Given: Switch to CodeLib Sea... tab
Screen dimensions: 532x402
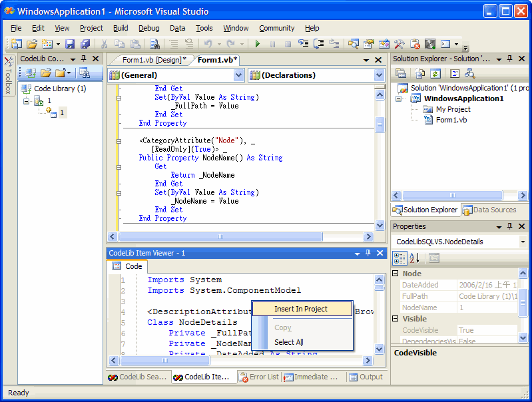Looking at the screenshot, I should (137, 377).
